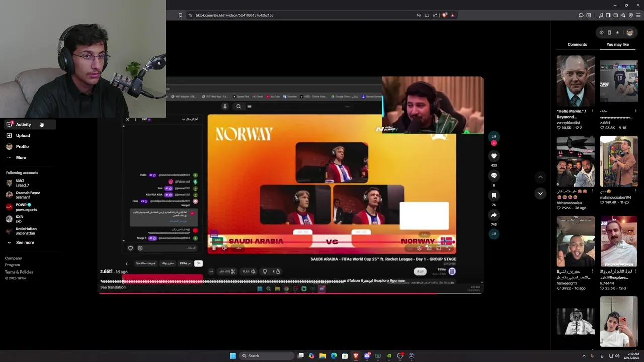Open options for "Hello Marvin" recommended video
Viewport: 644px width, 362px height.
pos(592,111)
